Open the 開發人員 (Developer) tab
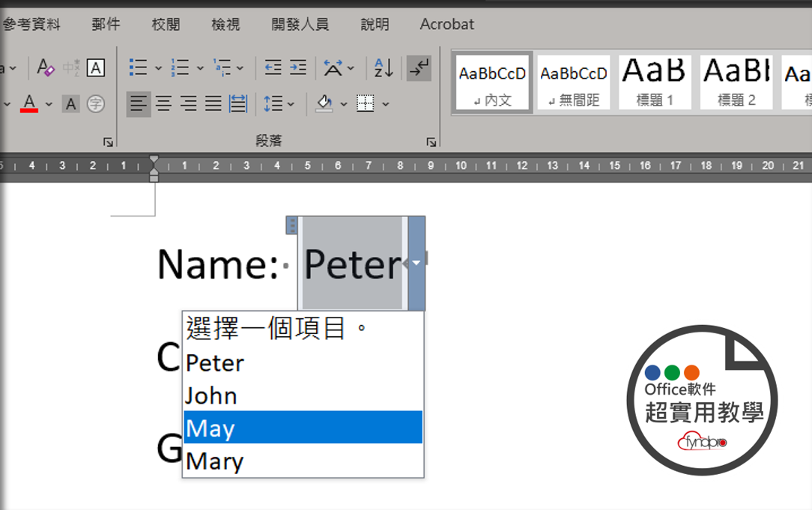This screenshot has height=510, width=812. point(300,24)
